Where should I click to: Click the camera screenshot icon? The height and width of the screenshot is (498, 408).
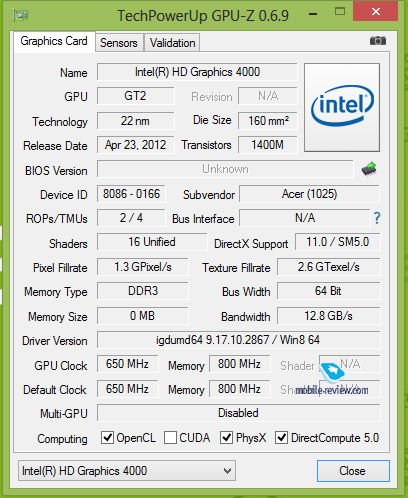378,41
